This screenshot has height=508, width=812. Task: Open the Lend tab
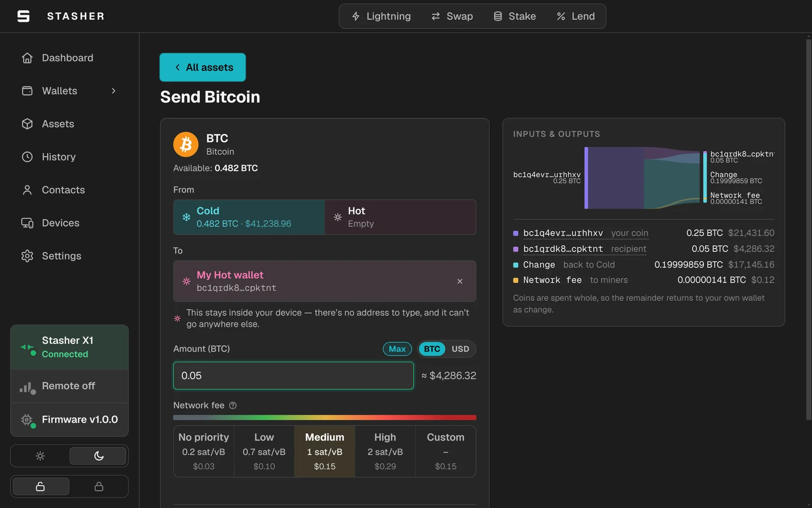coord(576,16)
